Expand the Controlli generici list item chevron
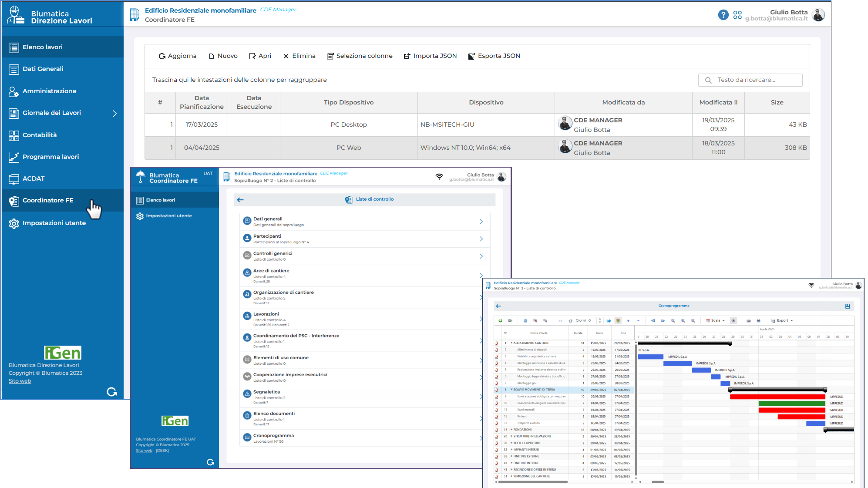868x488 pixels. pos(481,256)
